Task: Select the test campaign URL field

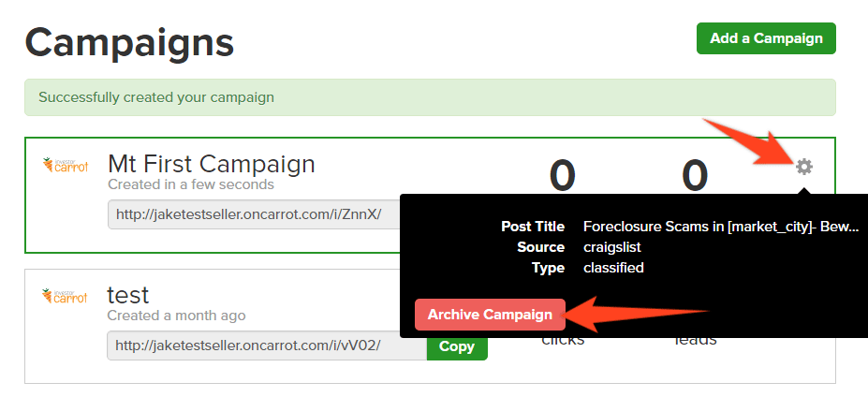Action: [267, 346]
